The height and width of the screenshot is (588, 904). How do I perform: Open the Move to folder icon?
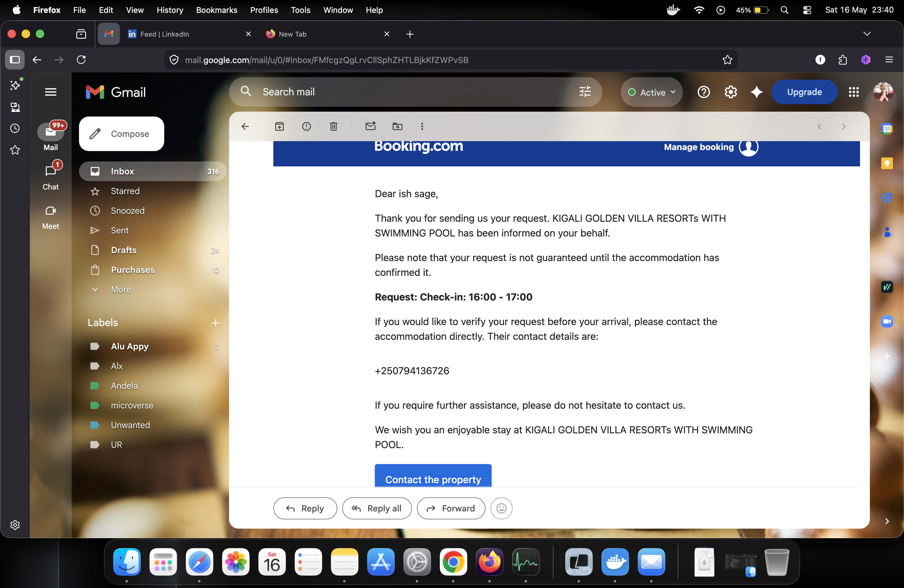point(397,126)
